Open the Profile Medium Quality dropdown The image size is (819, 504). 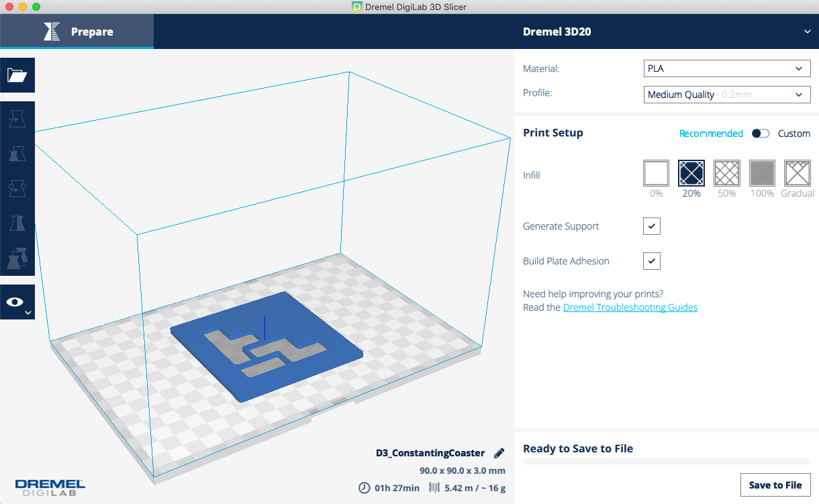point(726,95)
